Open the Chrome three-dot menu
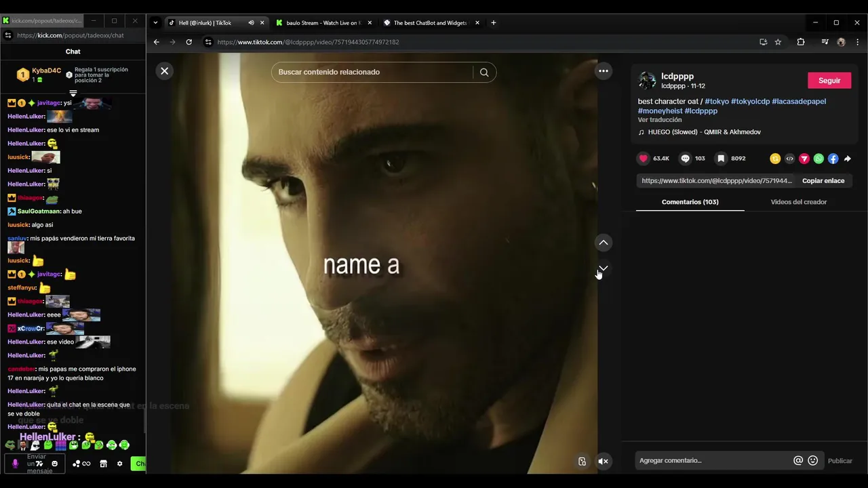This screenshot has height=488, width=868. pos(857,42)
